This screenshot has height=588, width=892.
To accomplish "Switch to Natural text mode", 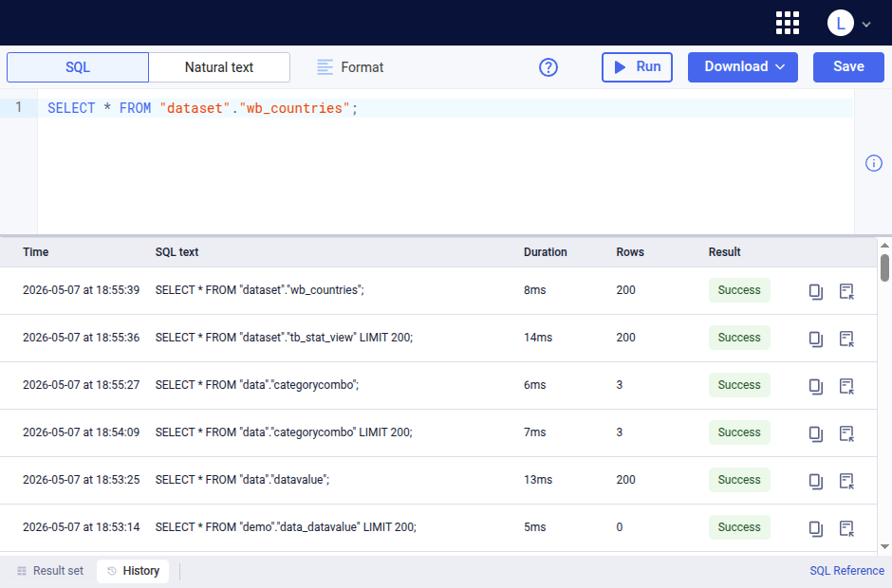I will (219, 67).
